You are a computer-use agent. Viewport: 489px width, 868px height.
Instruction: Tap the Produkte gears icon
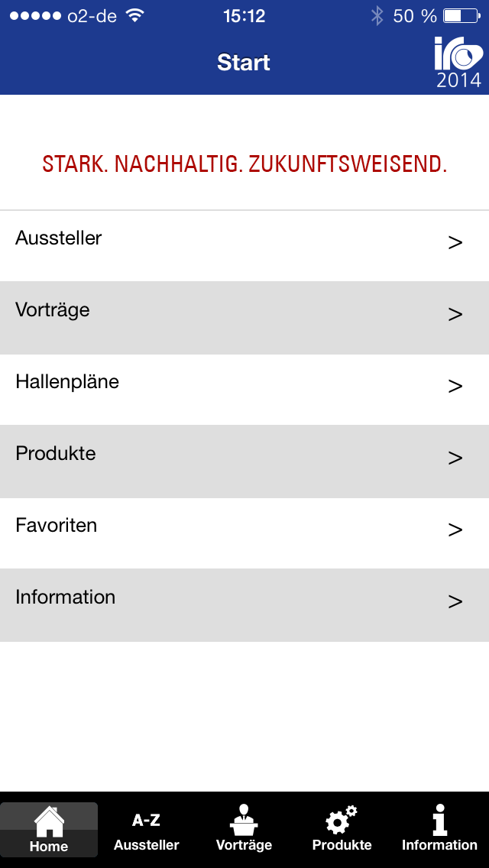[x=341, y=818]
